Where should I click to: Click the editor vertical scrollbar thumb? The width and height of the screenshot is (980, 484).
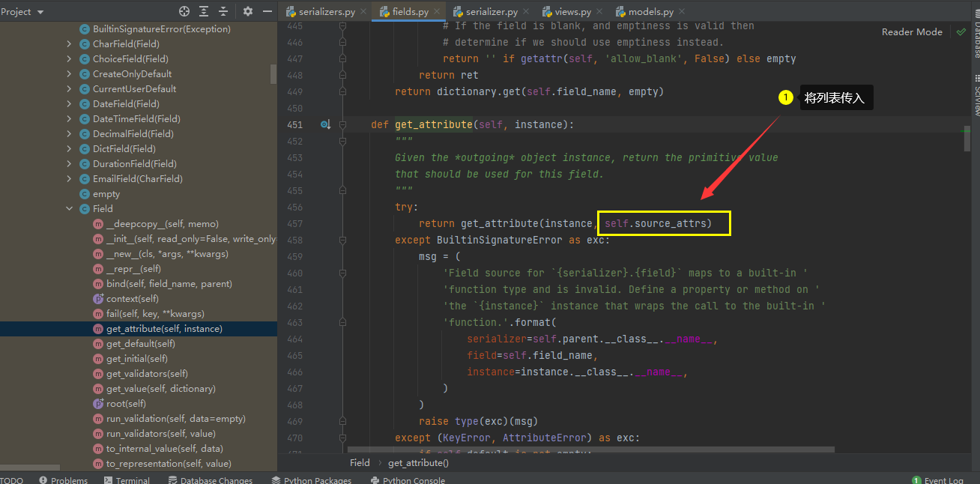point(967,140)
